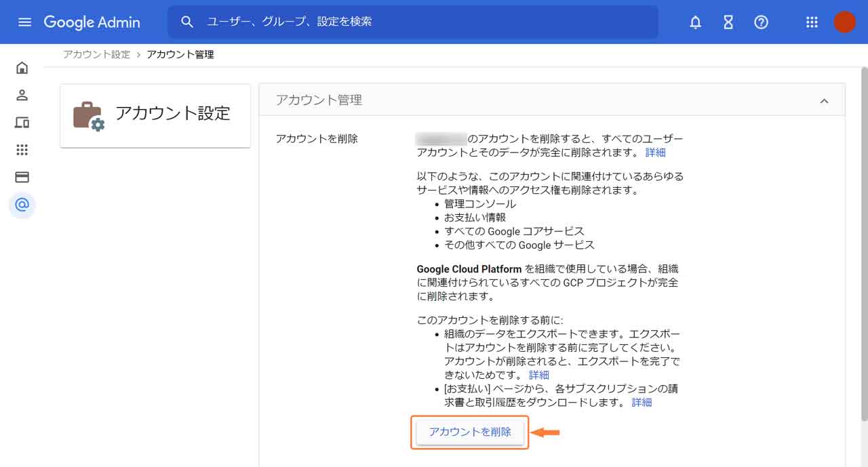
Task: Click アカウント管理 breadcrumb text
Action: pyautogui.click(x=180, y=54)
